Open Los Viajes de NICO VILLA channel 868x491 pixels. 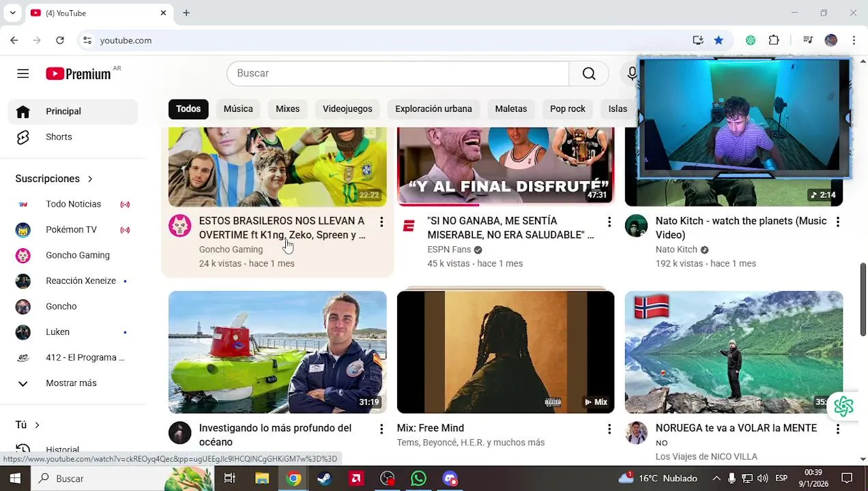(706, 457)
